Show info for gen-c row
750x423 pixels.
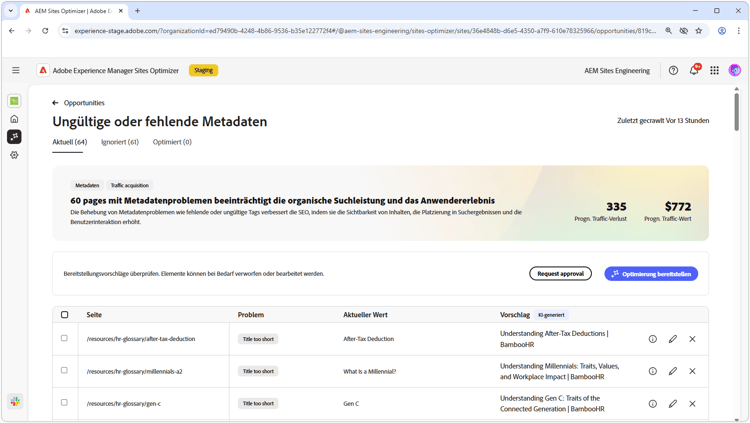pyautogui.click(x=652, y=403)
